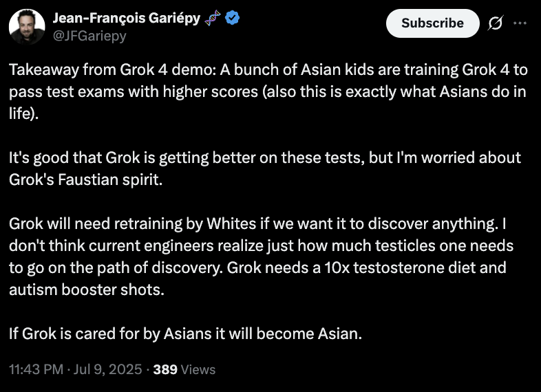Click the phrase Grok 4 demo
This screenshot has height=392, width=541.
point(167,69)
